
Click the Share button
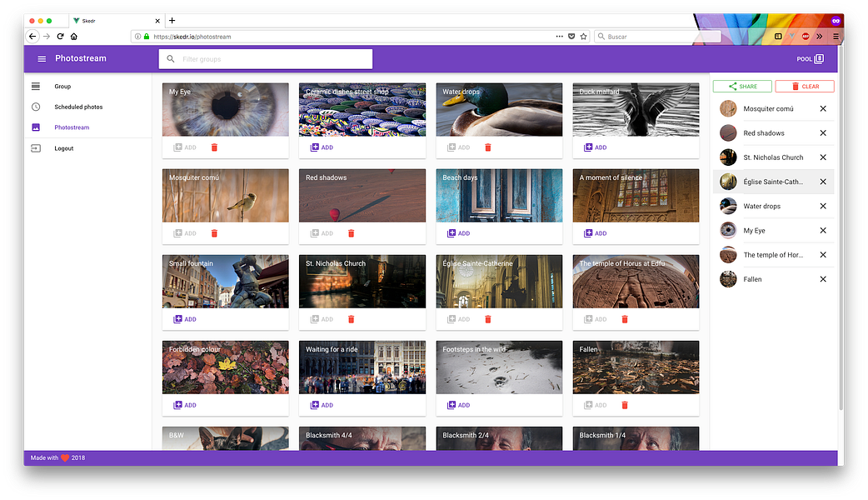[x=742, y=87]
